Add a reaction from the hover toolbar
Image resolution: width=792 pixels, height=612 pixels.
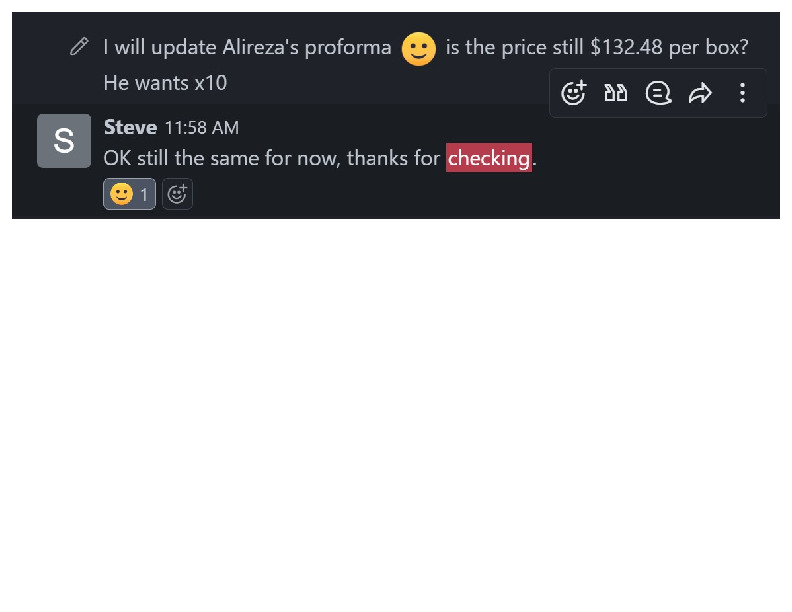pyautogui.click(x=574, y=93)
